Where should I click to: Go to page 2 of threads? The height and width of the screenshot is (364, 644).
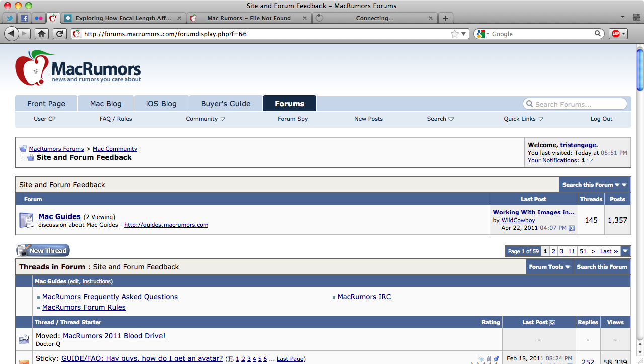[553, 251]
